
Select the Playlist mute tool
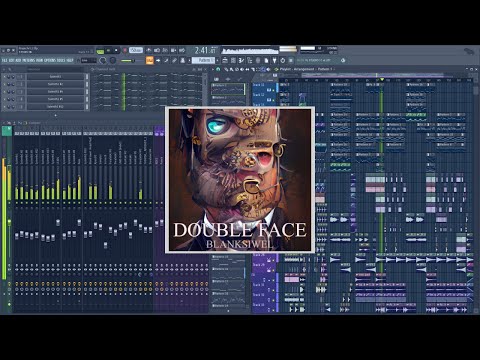pos(242,69)
